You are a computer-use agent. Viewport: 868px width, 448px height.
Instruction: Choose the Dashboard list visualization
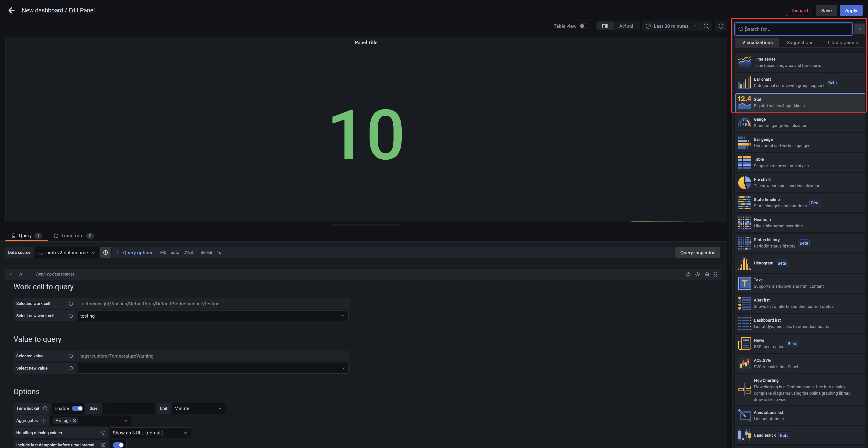800,323
